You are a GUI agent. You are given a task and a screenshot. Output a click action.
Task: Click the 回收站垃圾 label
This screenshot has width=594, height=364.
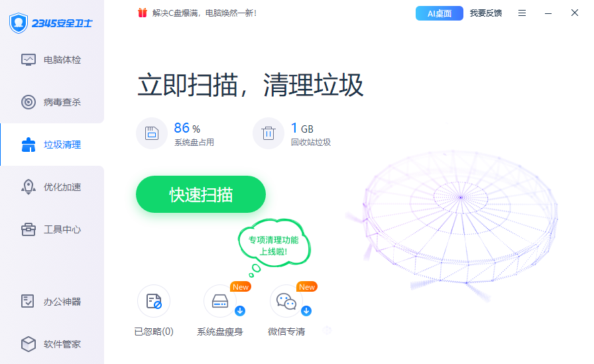pos(311,143)
